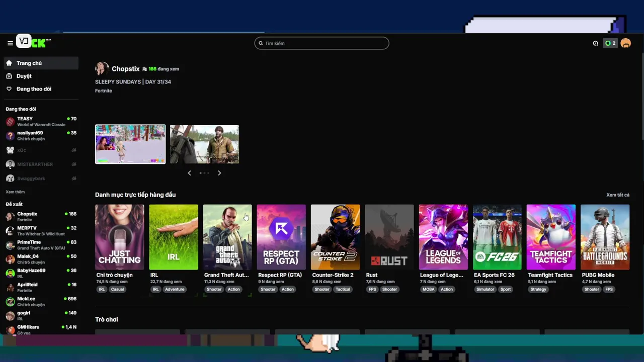This screenshot has width=644, height=362.
Task: Open Just Chatting category card
Action: (120, 237)
